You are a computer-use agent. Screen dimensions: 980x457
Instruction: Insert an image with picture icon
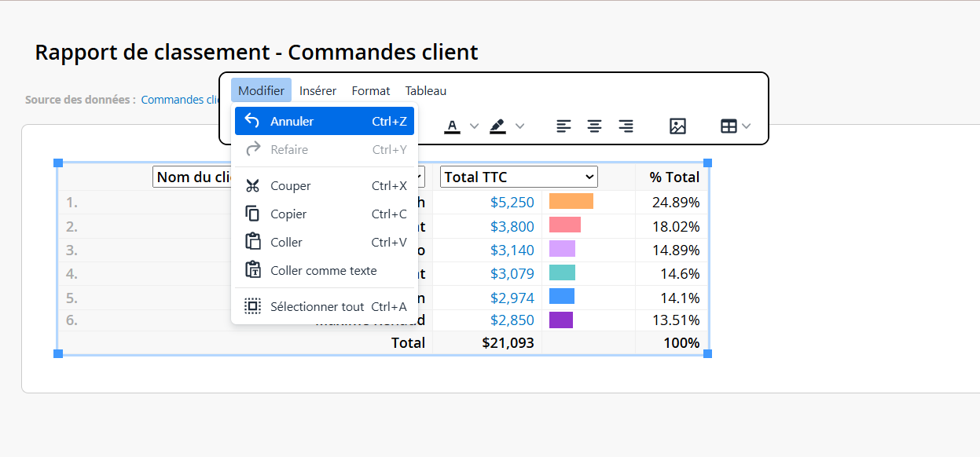point(677,126)
